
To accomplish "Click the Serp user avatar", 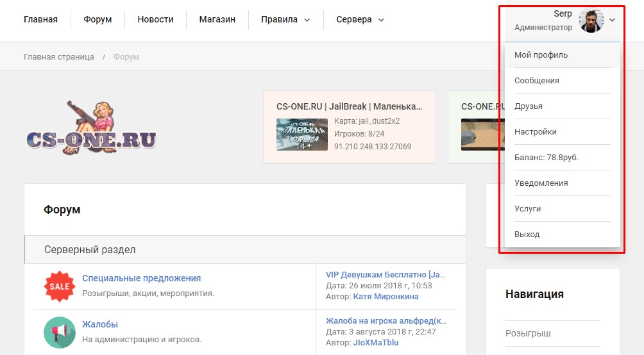I will pyautogui.click(x=591, y=20).
